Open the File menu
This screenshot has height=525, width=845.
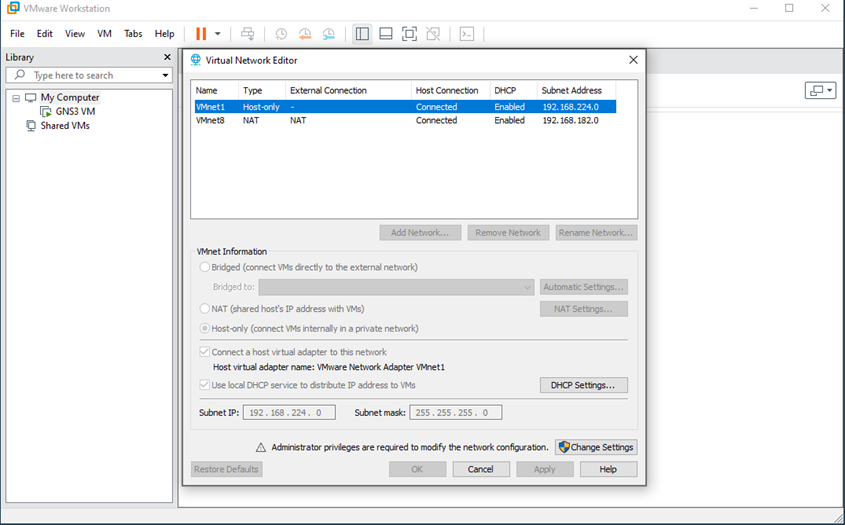pos(17,33)
